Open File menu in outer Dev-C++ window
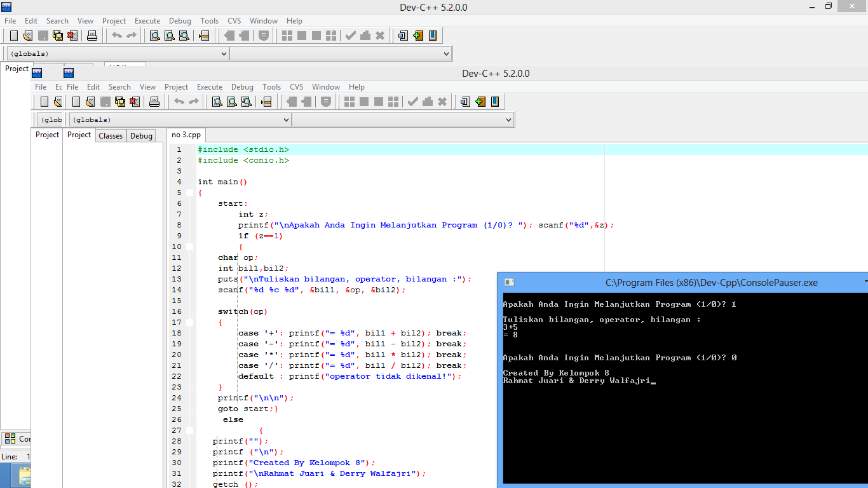Image resolution: width=868 pixels, height=488 pixels. tap(10, 21)
